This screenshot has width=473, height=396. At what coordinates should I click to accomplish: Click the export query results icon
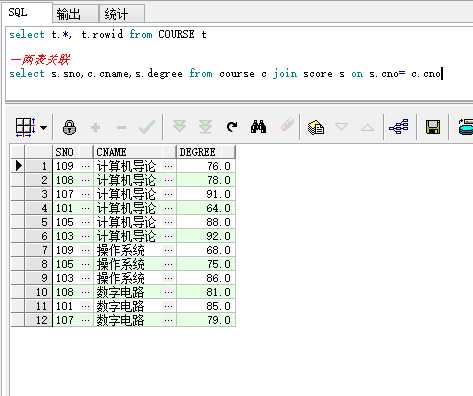[x=316, y=127]
